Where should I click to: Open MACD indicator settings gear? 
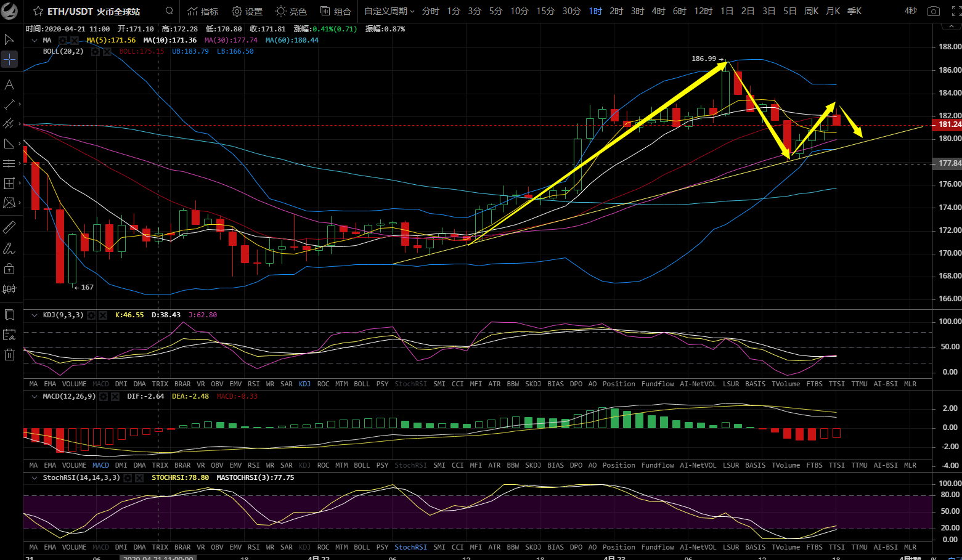tap(104, 397)
